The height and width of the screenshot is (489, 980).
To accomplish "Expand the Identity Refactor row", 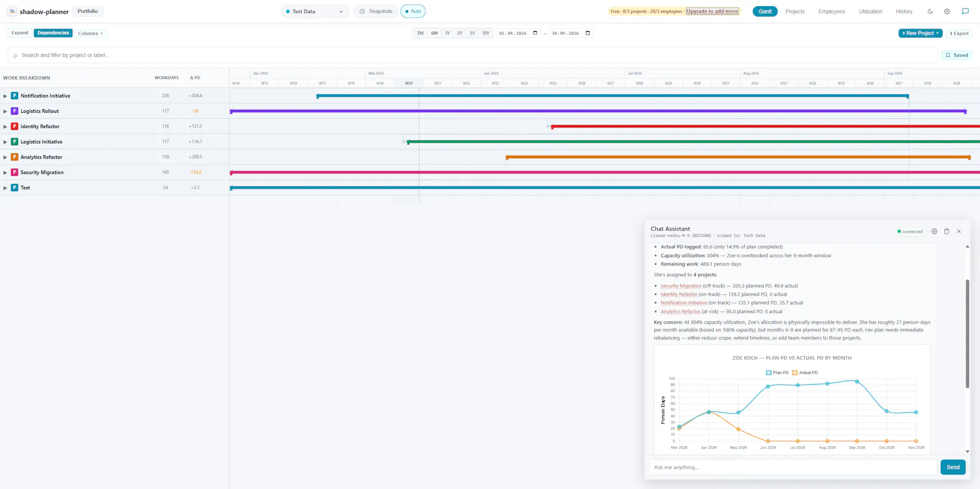I will point(5,126).
